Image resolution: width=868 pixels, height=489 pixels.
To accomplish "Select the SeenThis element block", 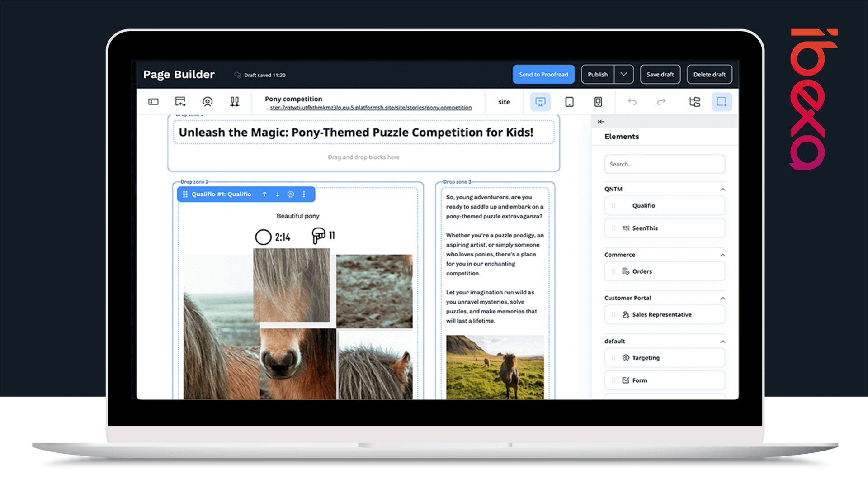I will [665, 228].
